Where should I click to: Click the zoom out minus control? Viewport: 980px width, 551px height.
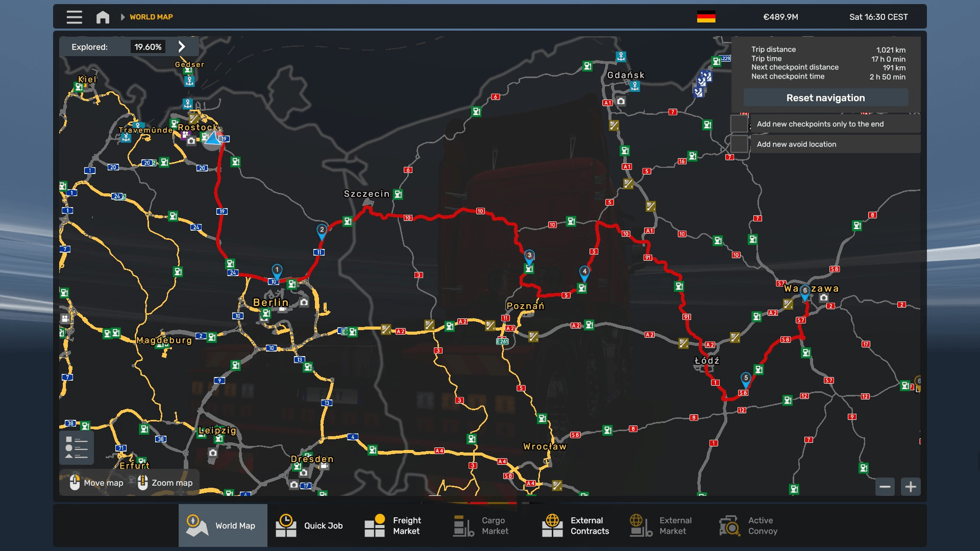tap(886, 487)
